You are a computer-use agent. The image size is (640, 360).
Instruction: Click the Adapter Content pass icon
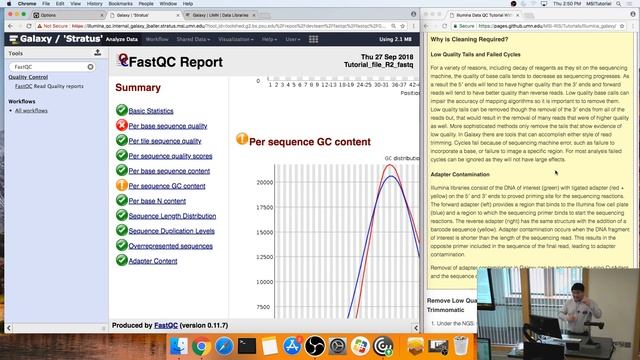tap(122, 260)
